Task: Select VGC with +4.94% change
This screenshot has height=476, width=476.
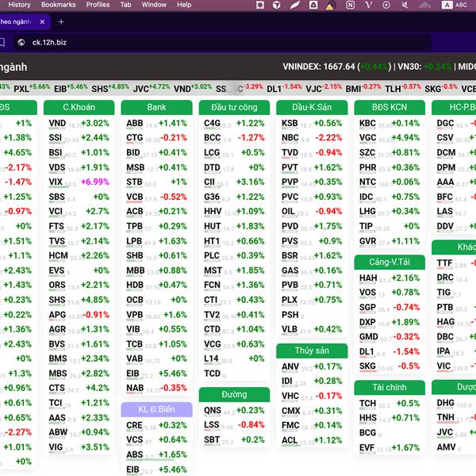Action: point(390,138)
